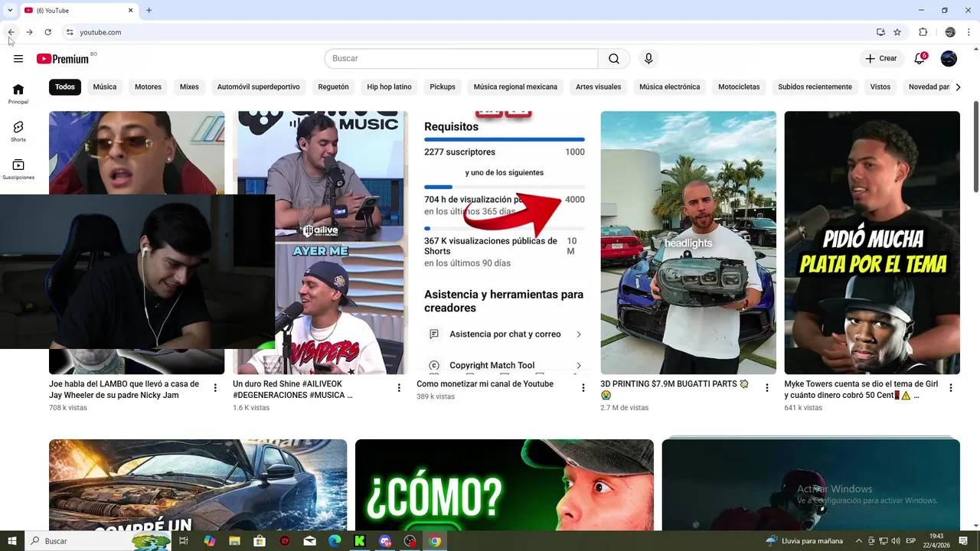This screenshot has height=551, width=980.
Task: Select the Hip hop latino chip
Action: 389,87
